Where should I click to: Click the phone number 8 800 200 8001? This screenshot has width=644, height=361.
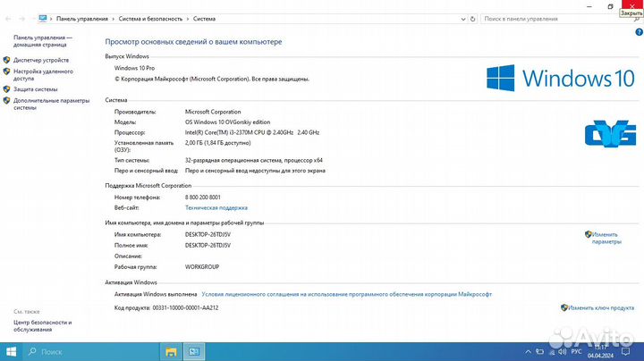(202, 197)
